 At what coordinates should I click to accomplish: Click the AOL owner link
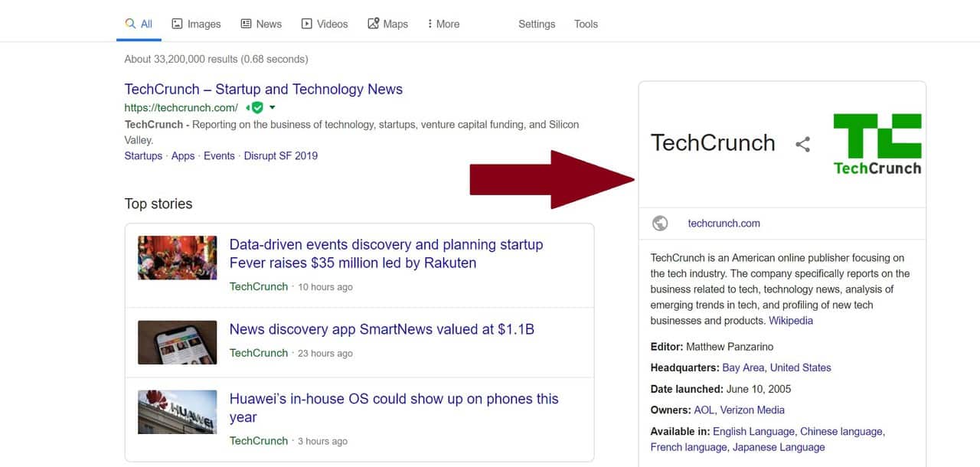tap(705, 410)
